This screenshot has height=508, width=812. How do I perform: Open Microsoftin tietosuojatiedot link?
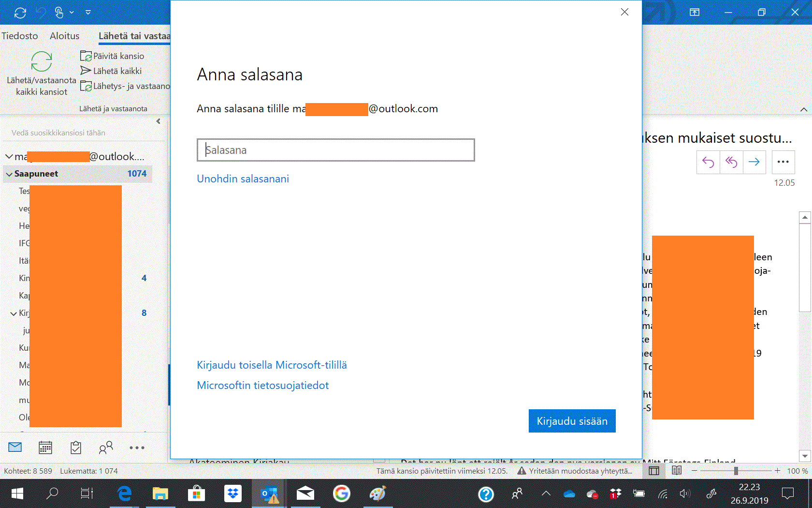263,386
